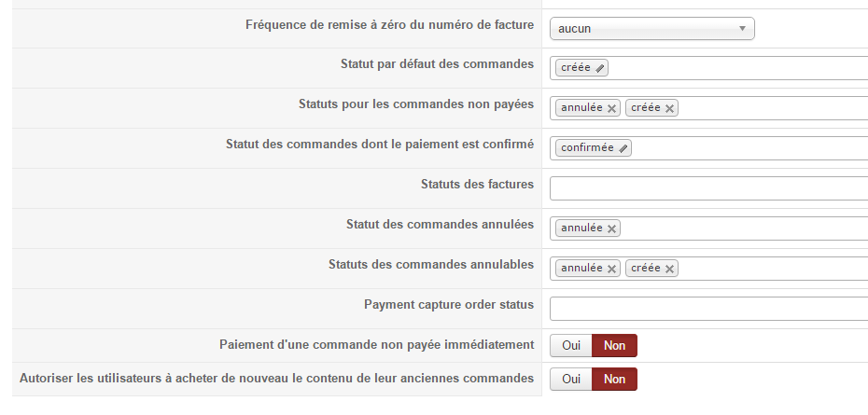Remove 'créée' tag from unpaid orders statuses
This screenshot has height=415, width=868.
(669, 109)
